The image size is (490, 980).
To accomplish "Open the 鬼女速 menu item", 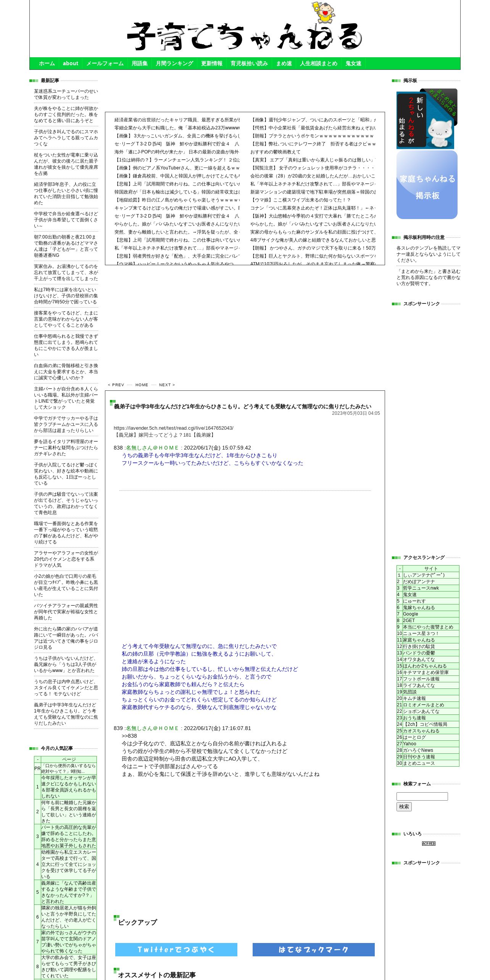I will pos(353,63).
